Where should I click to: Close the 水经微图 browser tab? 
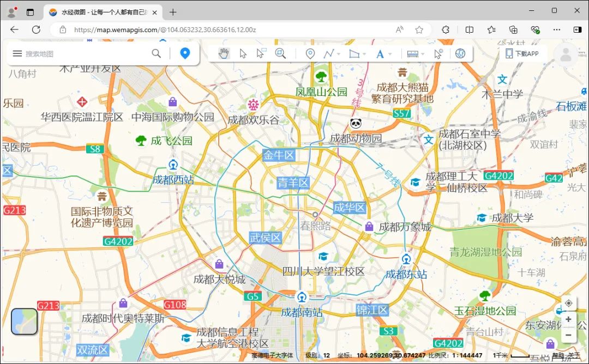[x=154, y=13]
